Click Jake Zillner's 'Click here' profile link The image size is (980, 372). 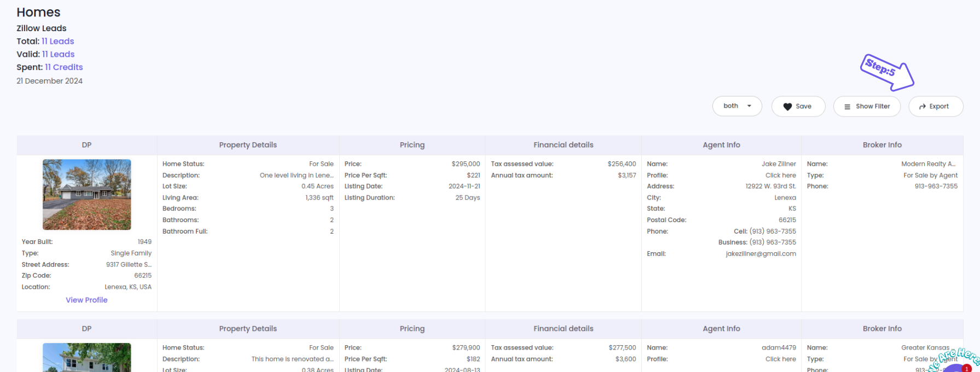[780, 175]
